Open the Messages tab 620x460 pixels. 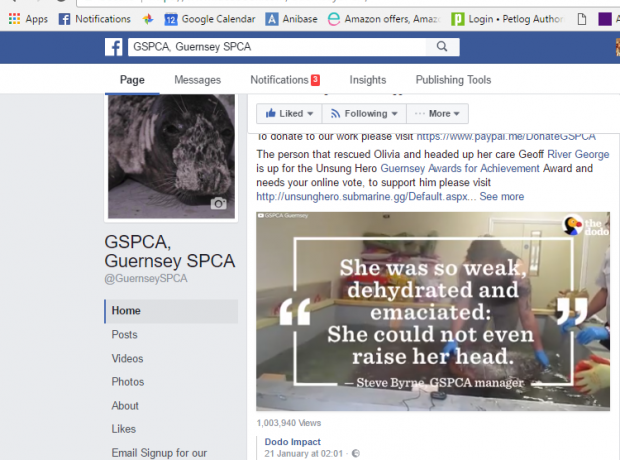197,80
